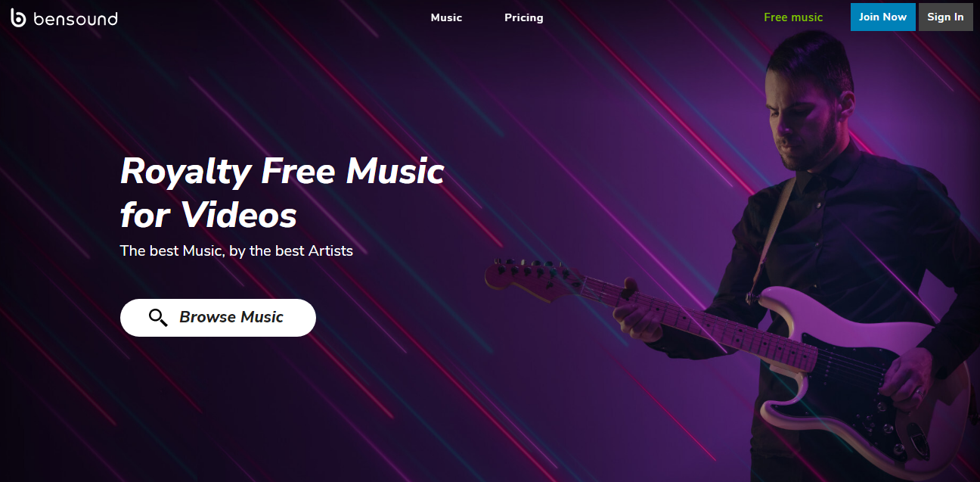
Task: Click the "for Videos" headline line
Action: (209, 216)
